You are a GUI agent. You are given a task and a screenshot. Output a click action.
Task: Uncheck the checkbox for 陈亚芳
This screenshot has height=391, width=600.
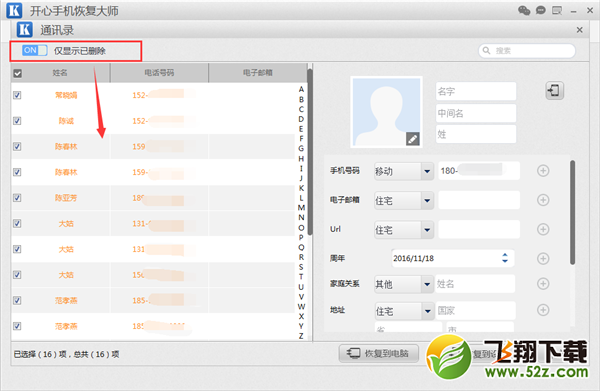pos(17,197)
